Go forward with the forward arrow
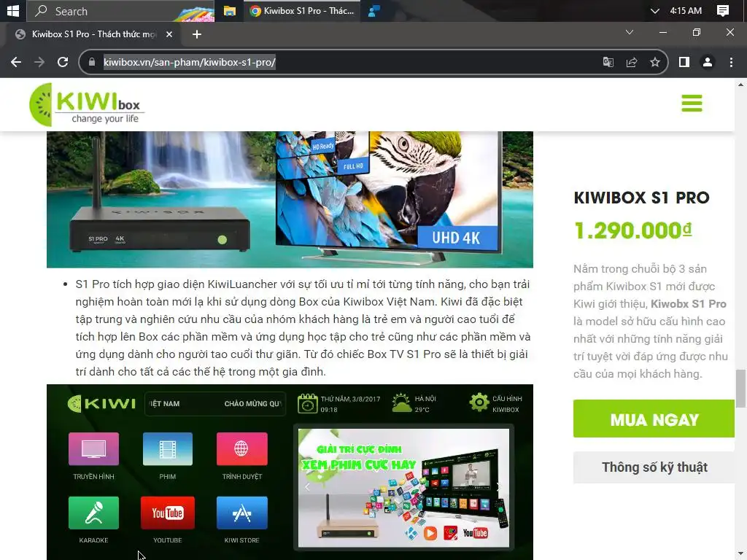The height and width of the screenshot is (560, 747). tap(39, 62)
